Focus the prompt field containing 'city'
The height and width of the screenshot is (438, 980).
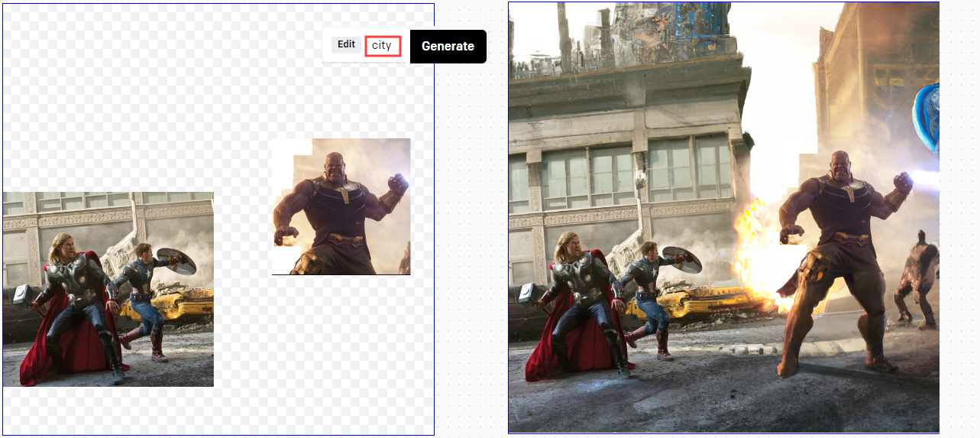click(x=383, y=46)
